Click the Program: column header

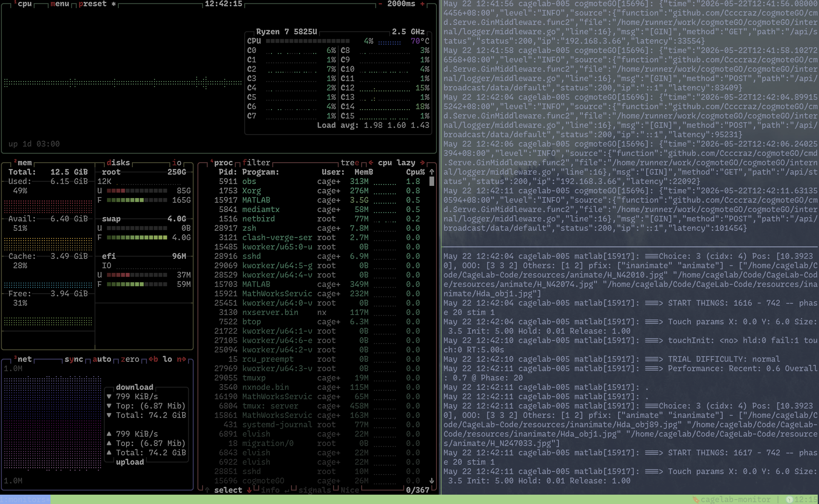pyautogui.click(x=261, y=172)
